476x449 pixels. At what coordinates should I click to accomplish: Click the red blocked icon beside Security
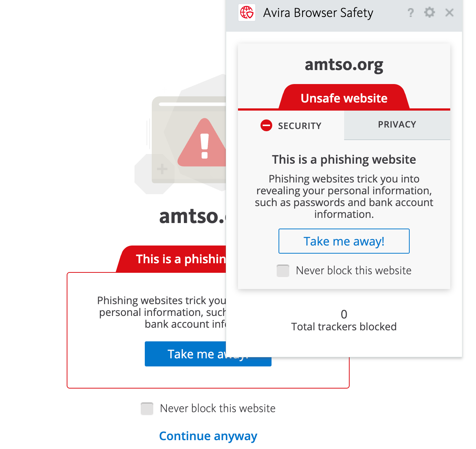[266, 125]
